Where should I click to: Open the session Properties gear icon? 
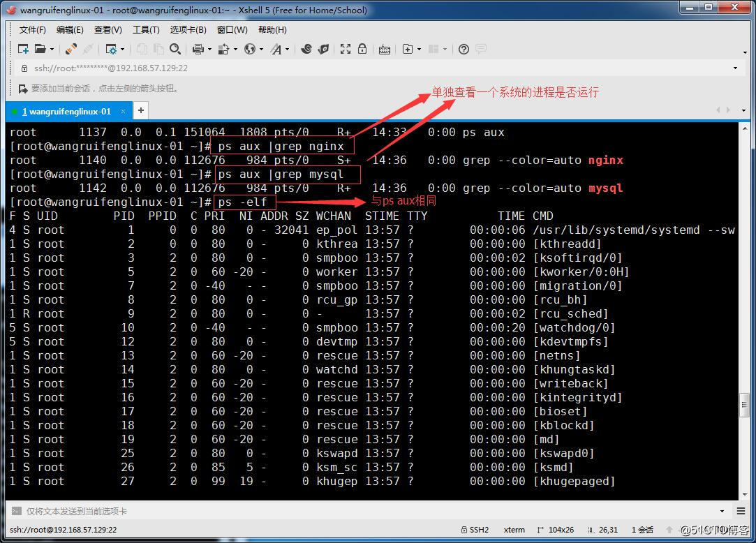[x=111, y=49]
